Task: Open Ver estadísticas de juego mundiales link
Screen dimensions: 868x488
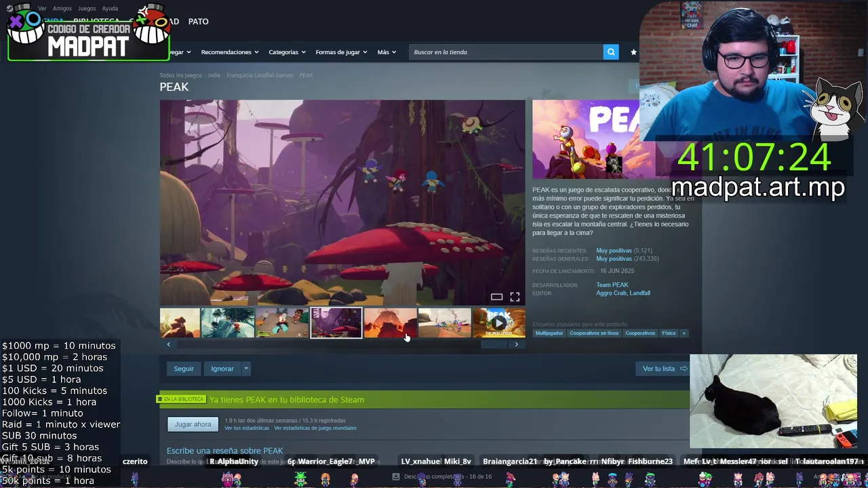Action: (x=315, y=428)
